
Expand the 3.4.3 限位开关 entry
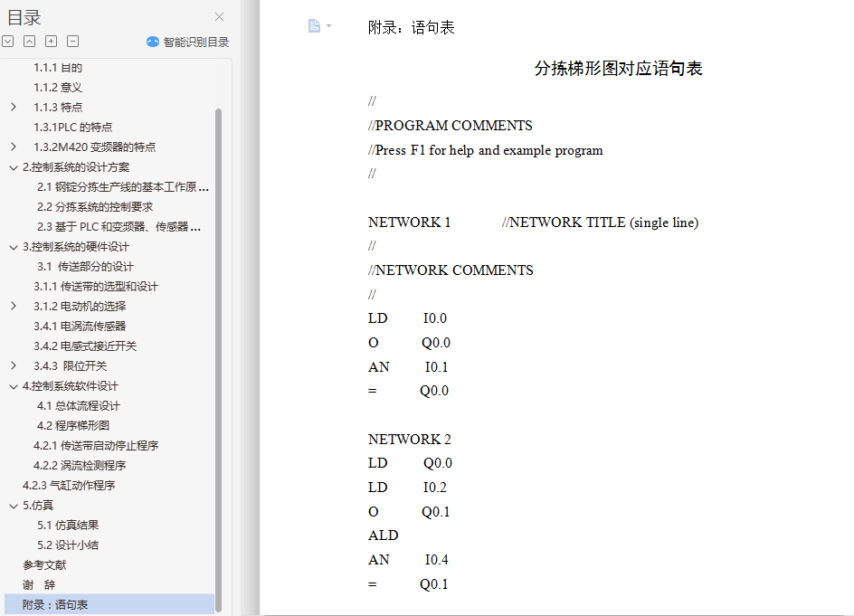[x=14, y=366]
